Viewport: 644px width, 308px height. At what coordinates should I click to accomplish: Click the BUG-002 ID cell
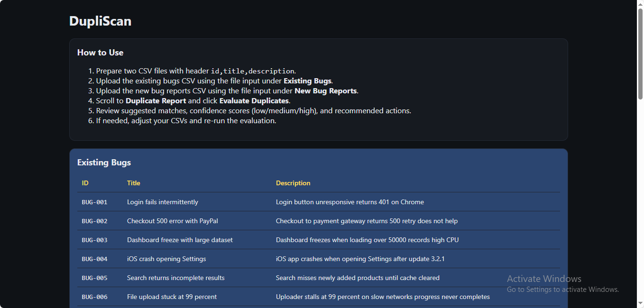point(94,221)
